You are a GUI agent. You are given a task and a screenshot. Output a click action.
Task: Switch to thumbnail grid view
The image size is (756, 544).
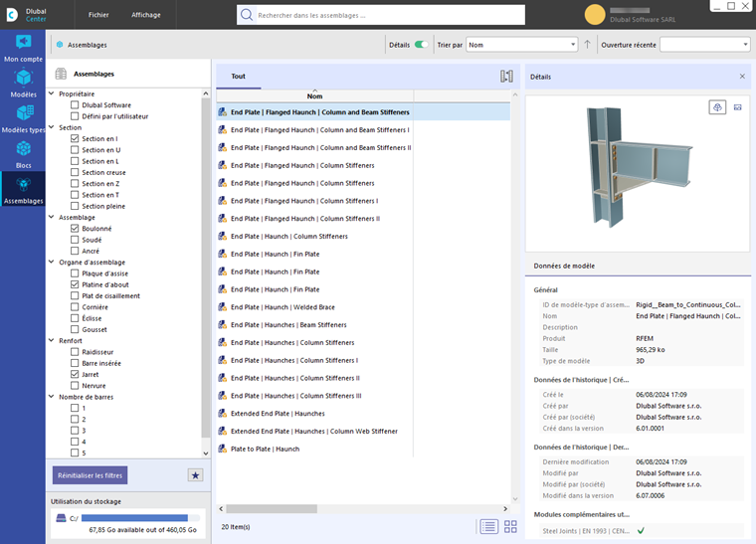510,526
